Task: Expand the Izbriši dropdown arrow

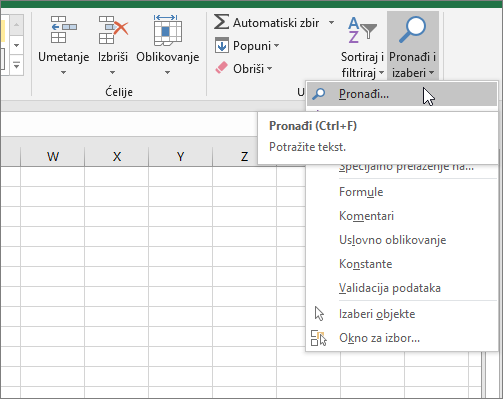Action: (113, 72)
